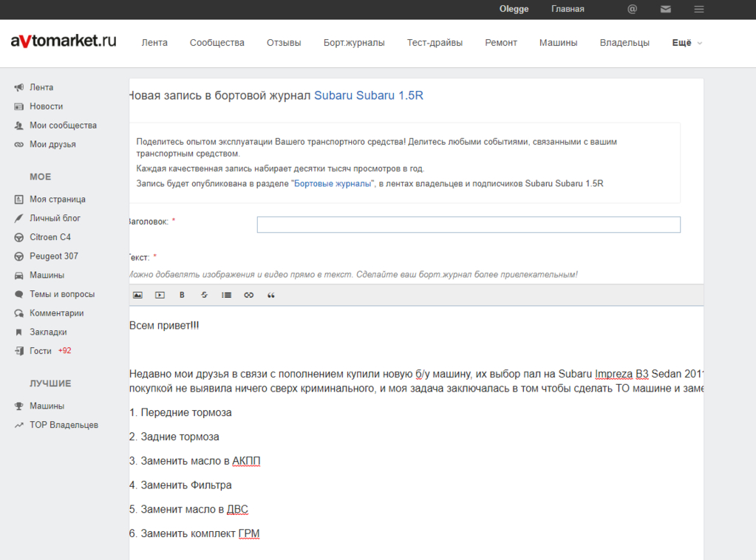Open the Subaru Subaru 1.5R title link
The image size is (756, 560).
click(368, 95)
